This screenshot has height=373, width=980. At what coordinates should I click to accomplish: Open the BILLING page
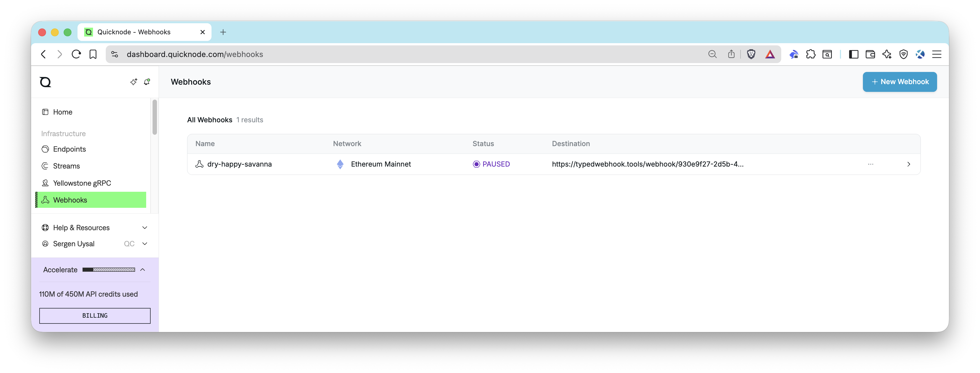(94, 315)
